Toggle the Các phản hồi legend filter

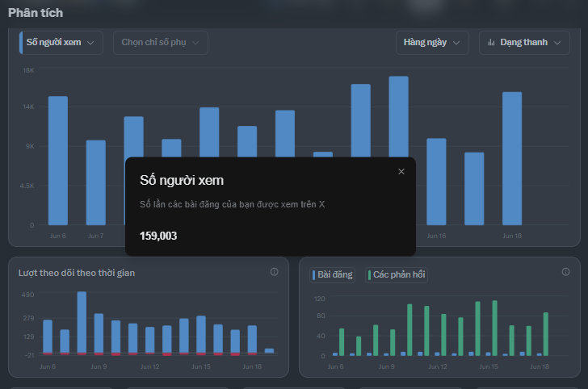click(397, 274)
